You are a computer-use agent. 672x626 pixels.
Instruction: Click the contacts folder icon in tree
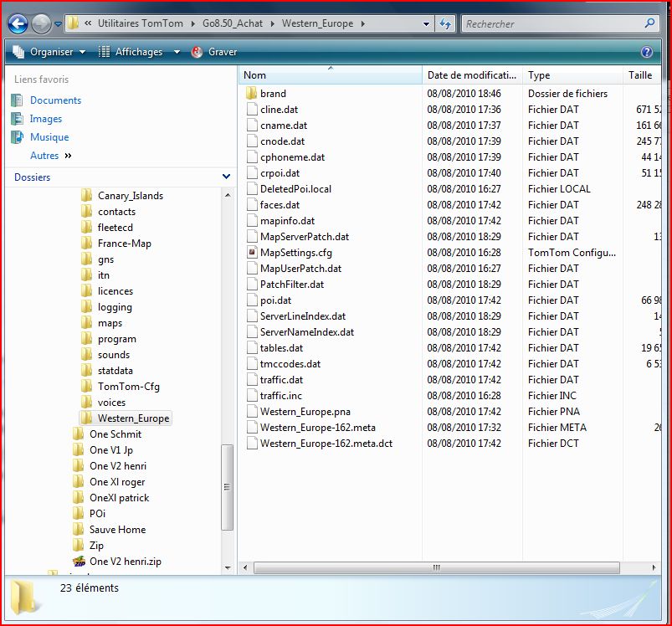click(x=86, y=211)
